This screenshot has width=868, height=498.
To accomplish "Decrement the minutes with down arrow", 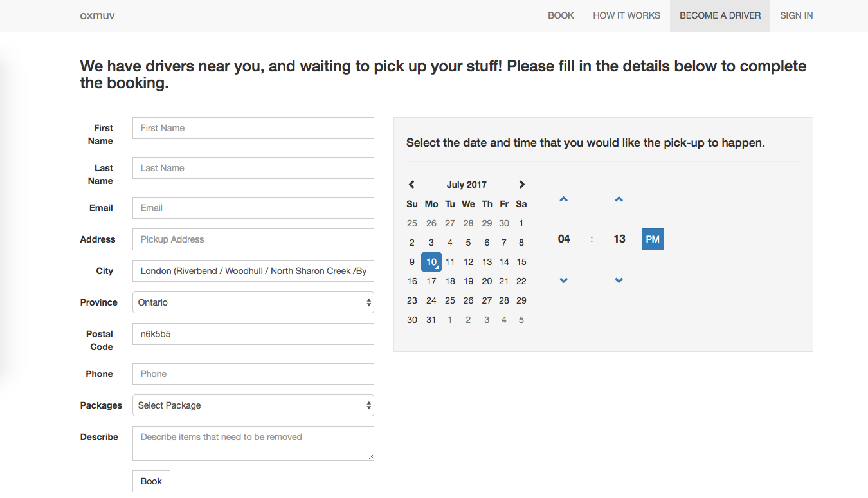I will click(619, 281).
